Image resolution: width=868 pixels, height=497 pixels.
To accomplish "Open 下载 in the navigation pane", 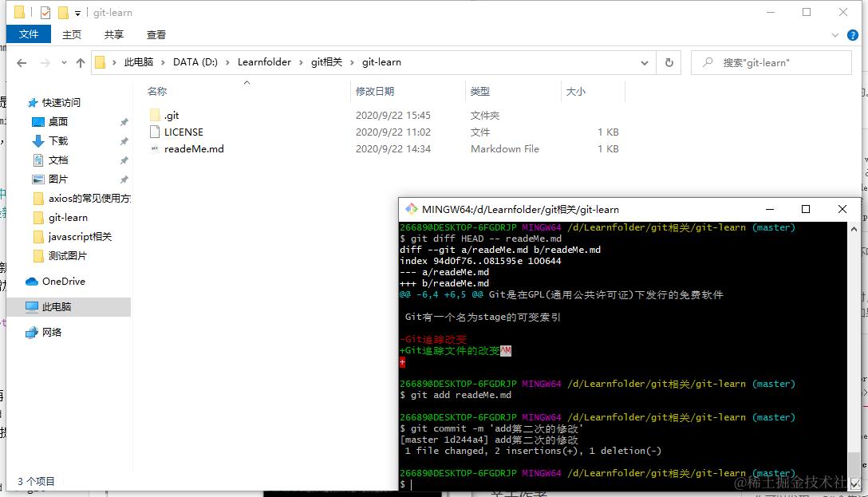I will 58,140.
